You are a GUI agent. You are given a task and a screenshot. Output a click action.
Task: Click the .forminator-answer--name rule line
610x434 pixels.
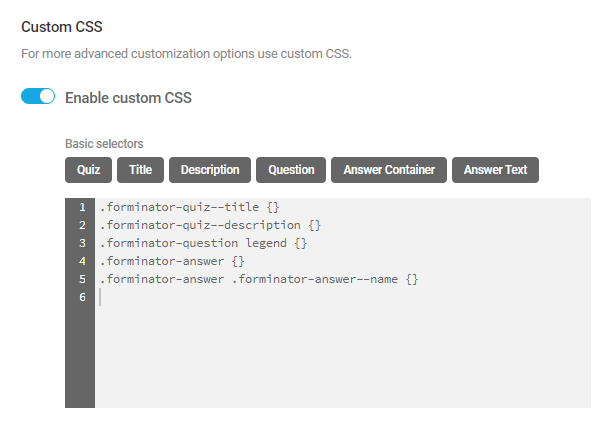258,279
